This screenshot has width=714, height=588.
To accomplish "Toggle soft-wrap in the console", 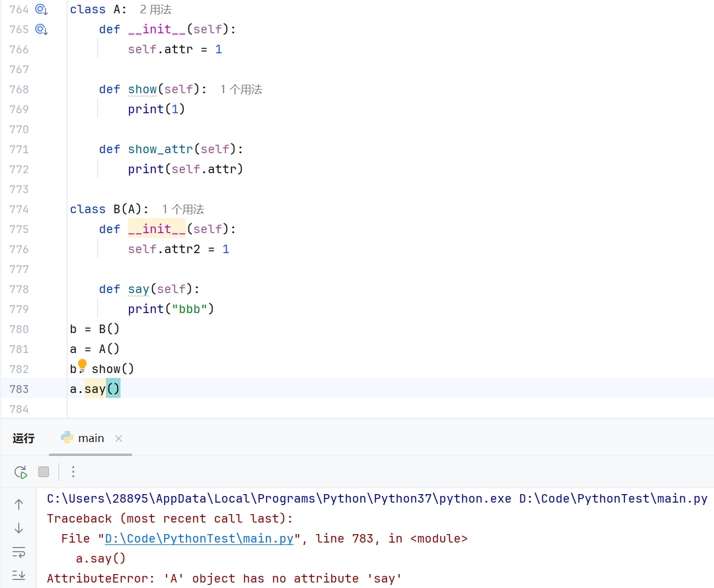I will [19, 552].
